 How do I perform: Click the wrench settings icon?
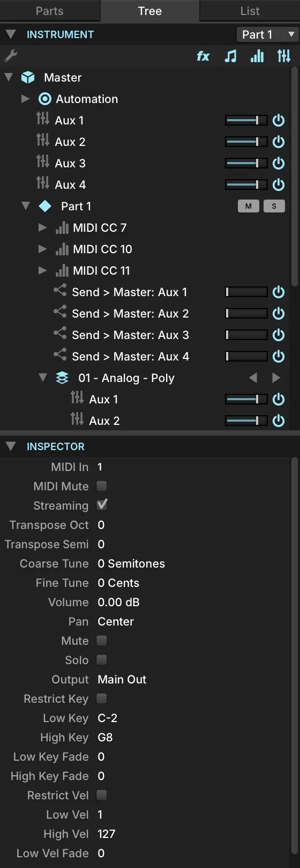(x=10, y=56)
